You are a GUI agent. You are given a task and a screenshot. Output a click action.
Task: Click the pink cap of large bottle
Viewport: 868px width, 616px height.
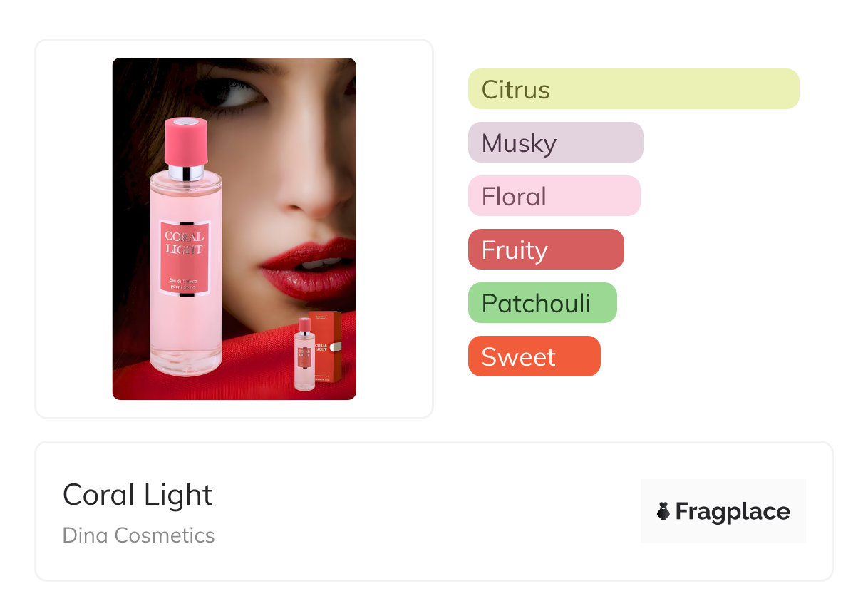point(186,143)
